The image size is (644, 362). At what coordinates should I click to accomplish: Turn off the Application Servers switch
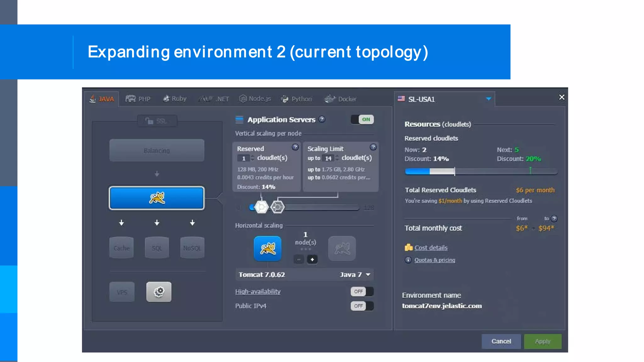362,119
